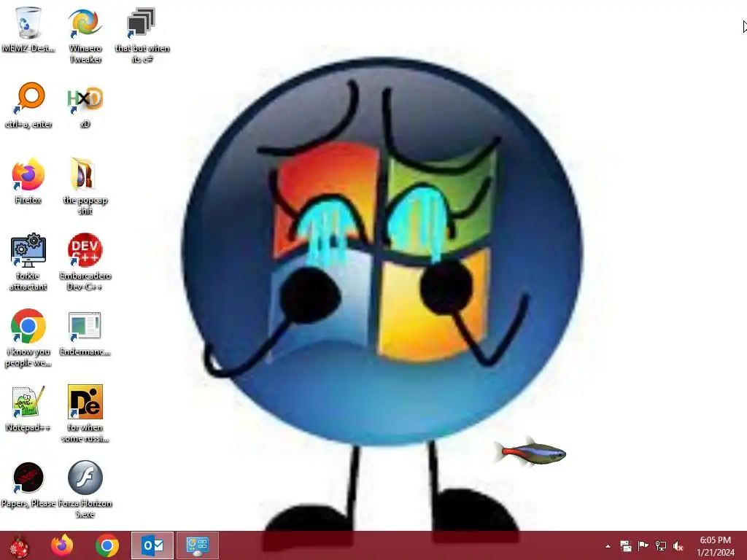This screenshot has width=747, height=560.
Task: Open the clock showing 6:05 PM
Action: (716, 546)
